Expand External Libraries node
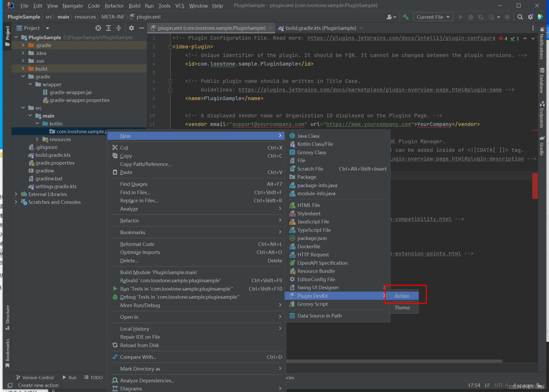549x392 pixels. [16, 194]
